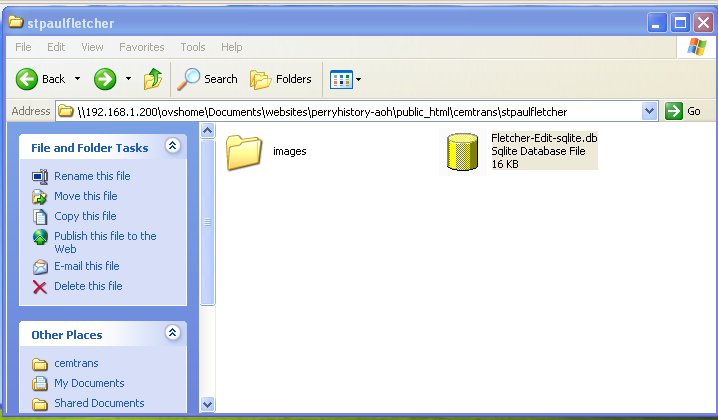Viewport: 718px width, 420px height.
Task: Click the E-mail envelope icon
Action: click(x=40, y=267)
